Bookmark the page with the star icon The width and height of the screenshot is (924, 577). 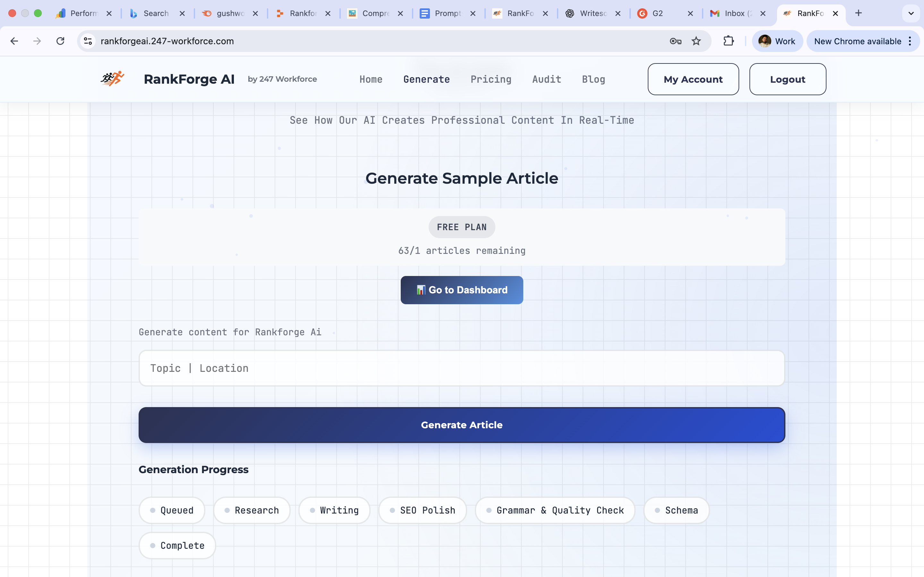point(696,41)
